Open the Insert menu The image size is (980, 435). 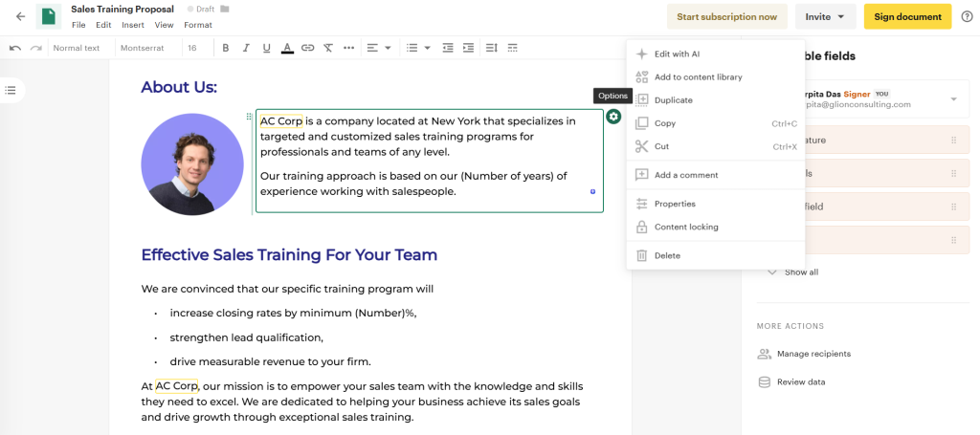[133, 25]
